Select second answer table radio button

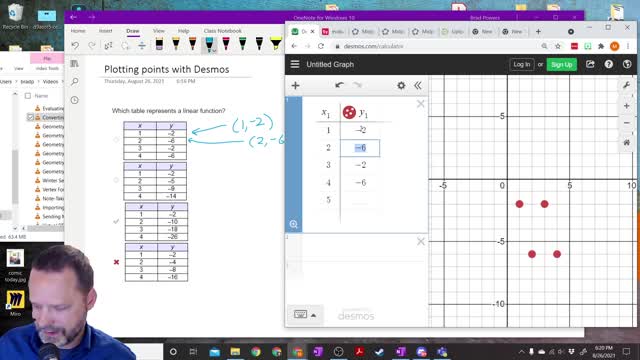pyautogui.click(x=116, y=180)
